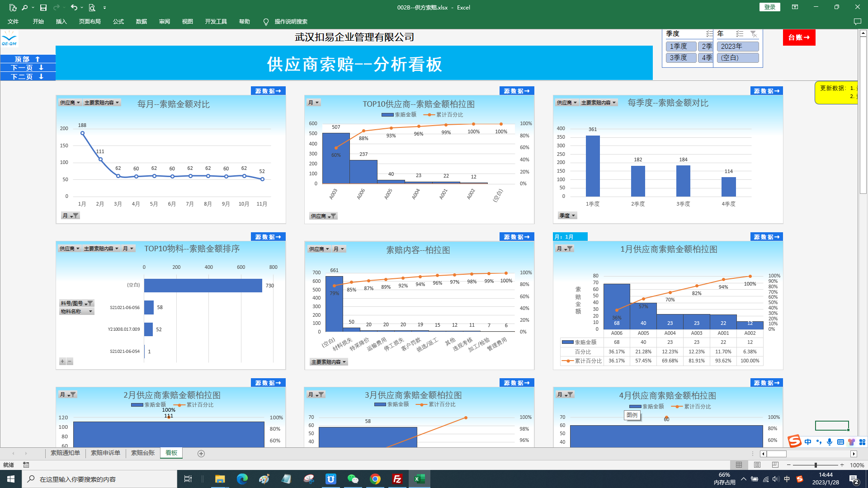Open 月 filter on TOP10供应商 Pareto chart

click(314, 103)
